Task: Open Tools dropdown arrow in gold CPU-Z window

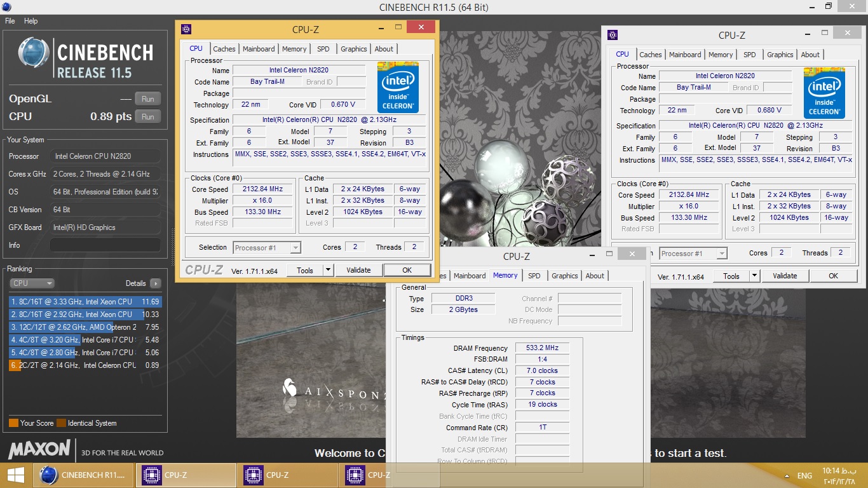Action: 328,270
